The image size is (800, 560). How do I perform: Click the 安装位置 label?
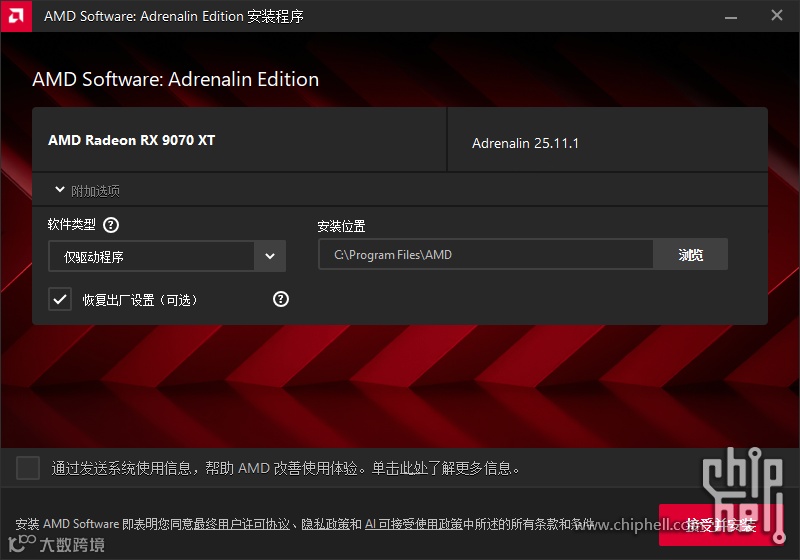pyautogui.click(x=341, y=226)
